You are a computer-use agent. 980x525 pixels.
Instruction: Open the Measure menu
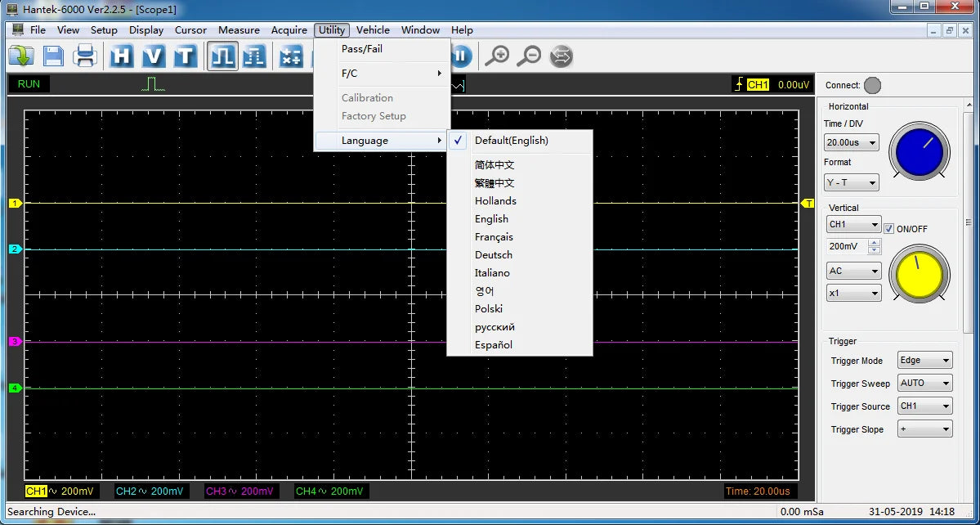tap(239, 30)
